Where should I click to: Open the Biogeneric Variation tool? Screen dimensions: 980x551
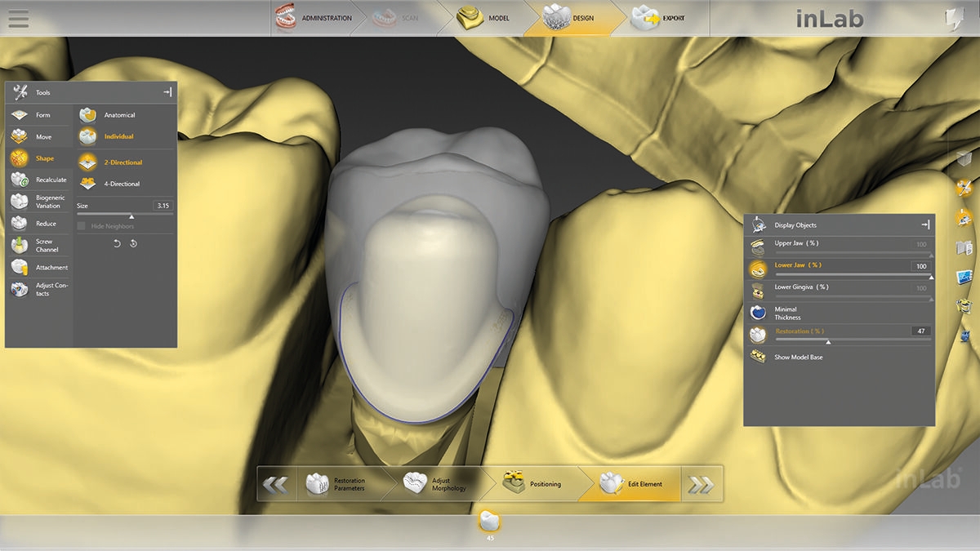pos(20,202)
